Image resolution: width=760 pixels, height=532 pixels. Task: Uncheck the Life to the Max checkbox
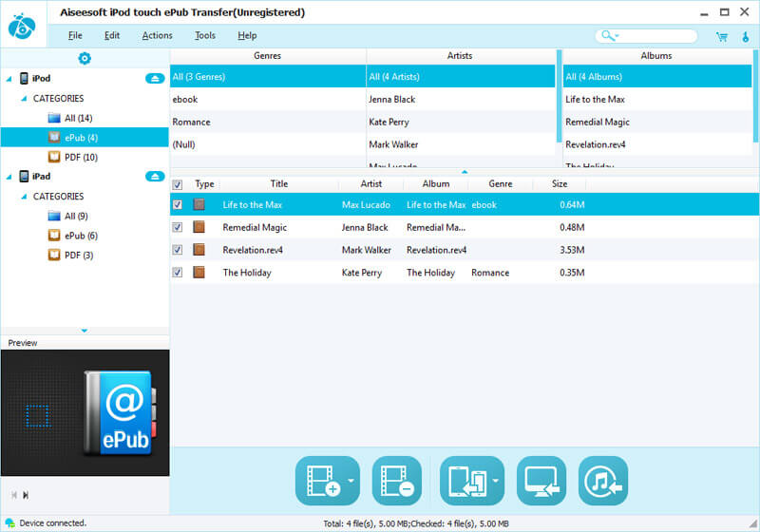178,204
